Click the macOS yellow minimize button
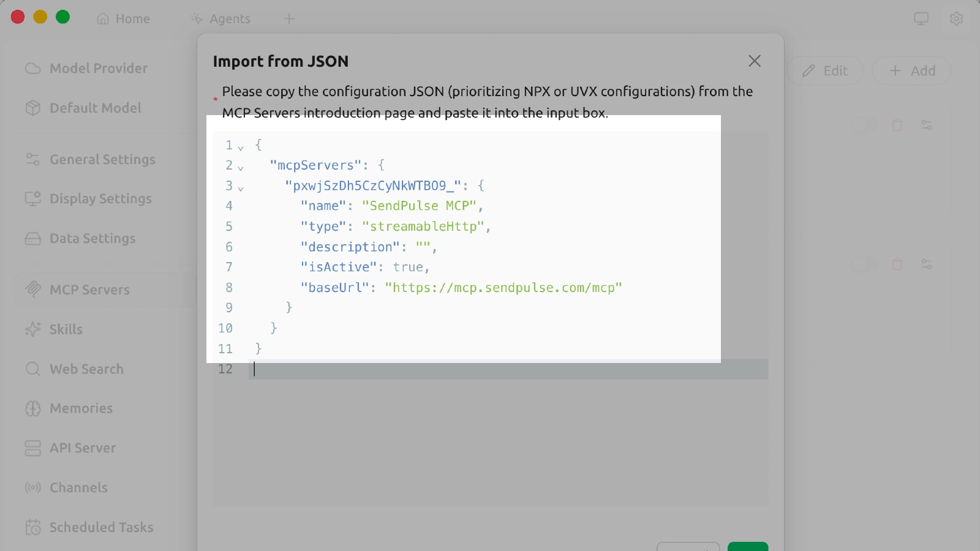 [40, 17]
